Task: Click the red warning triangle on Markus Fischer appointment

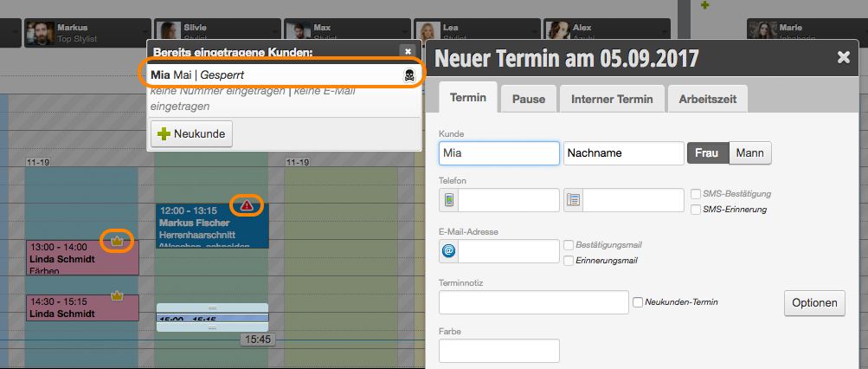Action: (247, 205)
